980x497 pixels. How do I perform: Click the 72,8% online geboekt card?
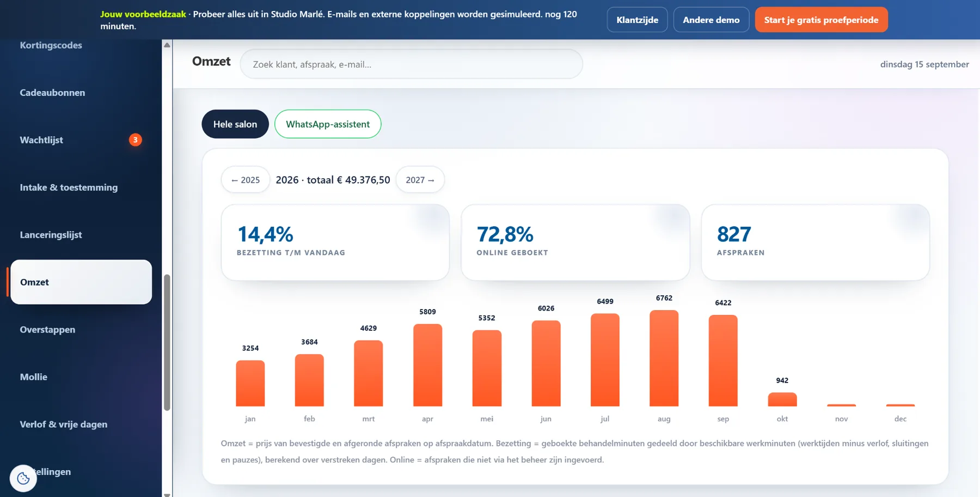pyautogui.click(x=575, y=243)
